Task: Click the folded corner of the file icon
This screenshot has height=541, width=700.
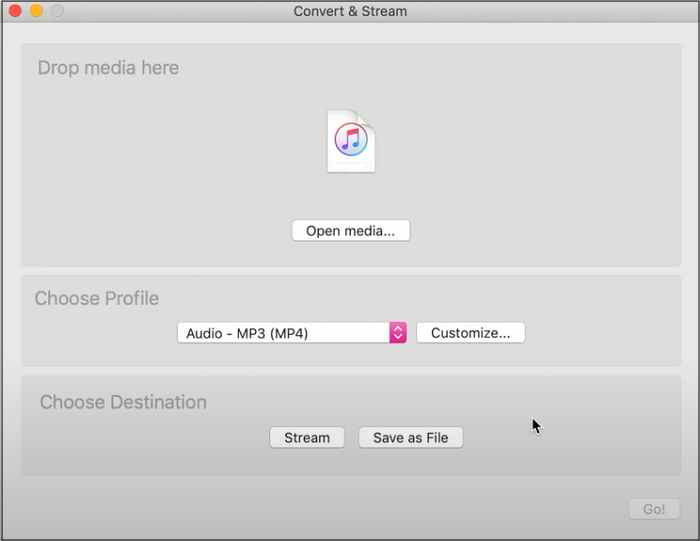Action: tap(367, 118)
